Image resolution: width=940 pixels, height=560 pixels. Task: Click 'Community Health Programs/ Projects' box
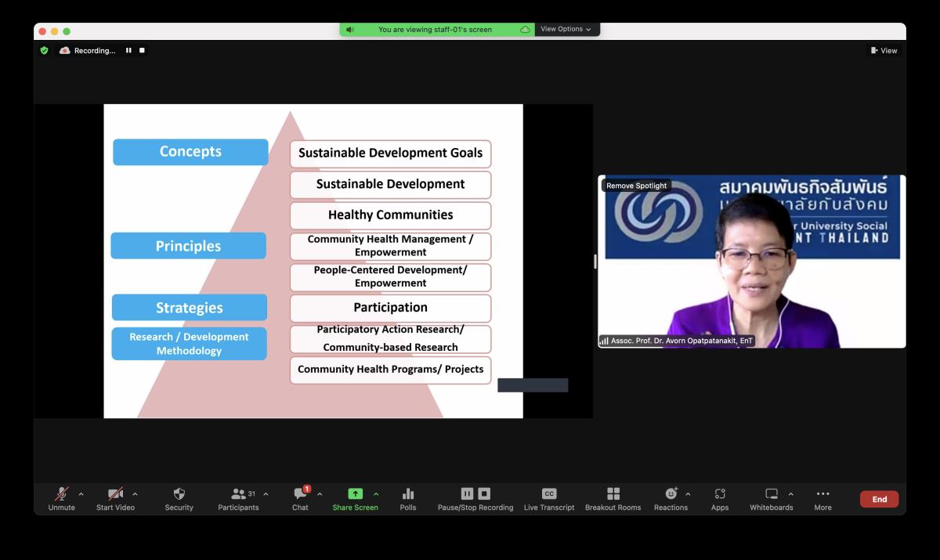coord(390,370)
